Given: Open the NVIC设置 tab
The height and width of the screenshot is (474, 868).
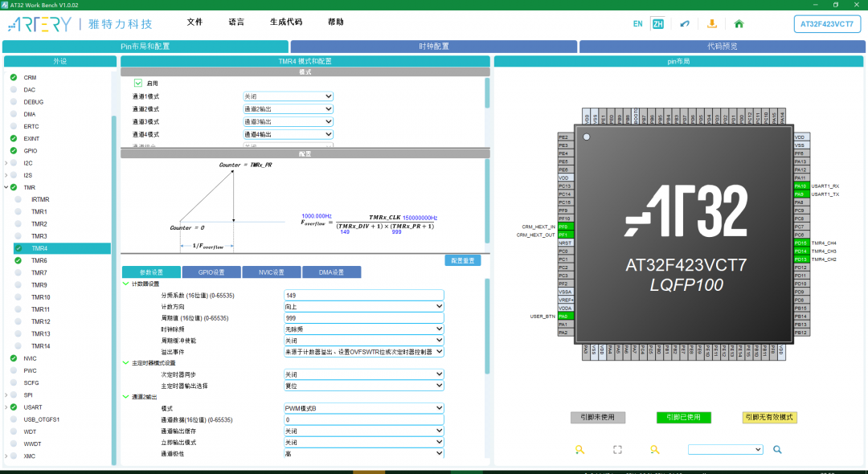Looking at the screenshot, I should pos(272,272).
